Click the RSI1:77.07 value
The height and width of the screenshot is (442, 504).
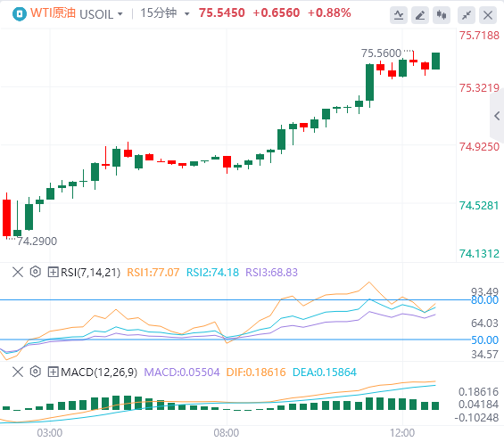click(153, 273)
